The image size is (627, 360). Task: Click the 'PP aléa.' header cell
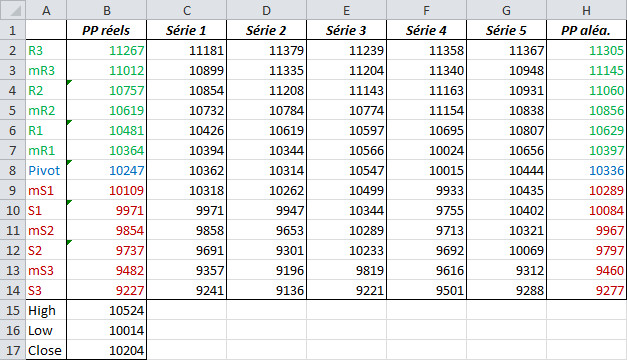pos(587,30)
